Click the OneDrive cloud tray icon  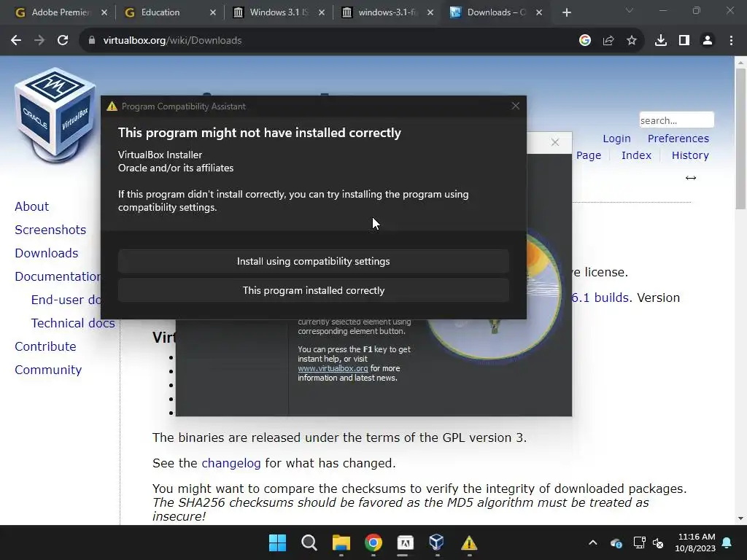616,542
